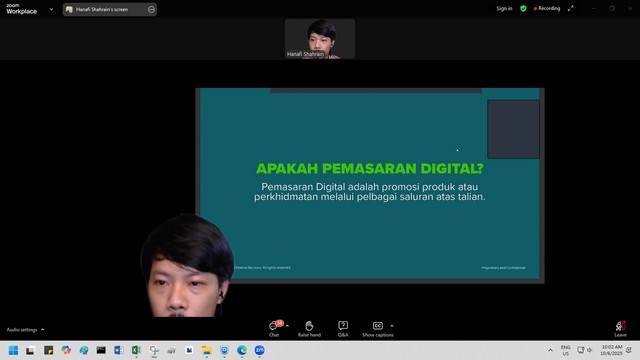Click the encryption shield icon
The width and height of the screenshot is (640, 360).
click(x=523, y=8)
